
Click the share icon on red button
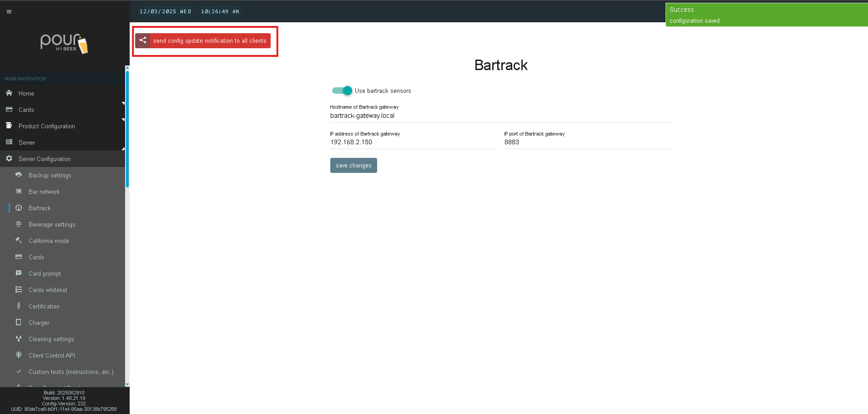click(143, 40)
